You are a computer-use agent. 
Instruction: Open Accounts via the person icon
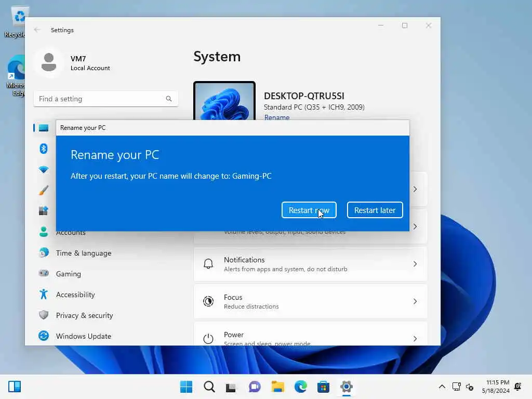44,232
